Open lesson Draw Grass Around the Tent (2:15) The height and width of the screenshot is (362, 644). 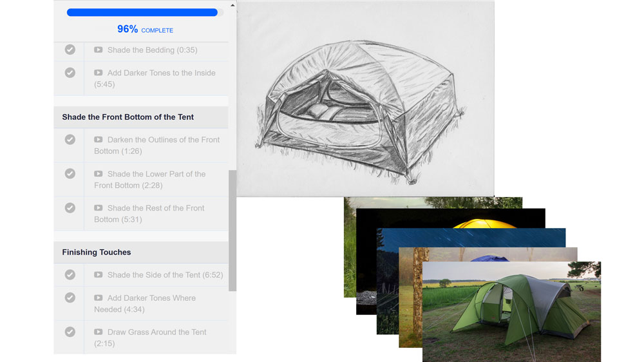tap(150, 338)
